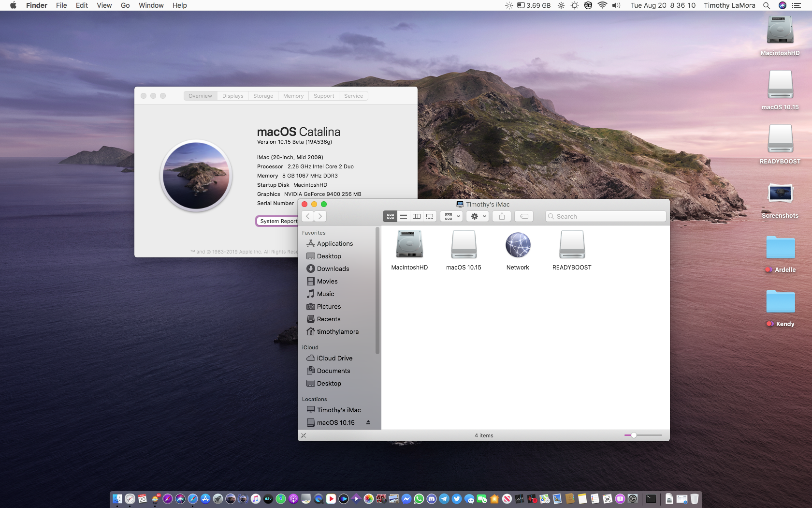Image resolution: width=812 pixels, height=508 pixels.
Task: Open the Network globe icon
Action: click(x=518, y=245)
